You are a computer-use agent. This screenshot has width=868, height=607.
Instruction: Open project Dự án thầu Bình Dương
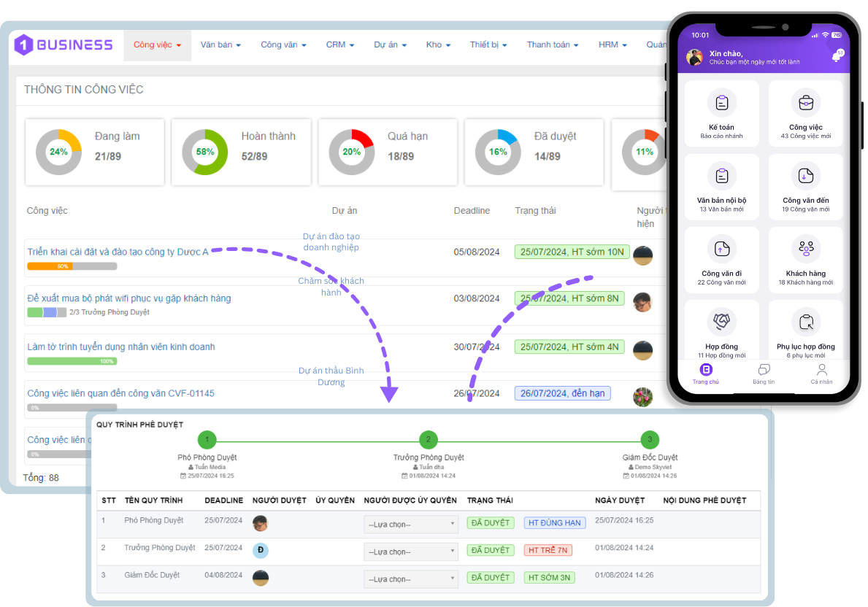point(331,376)
